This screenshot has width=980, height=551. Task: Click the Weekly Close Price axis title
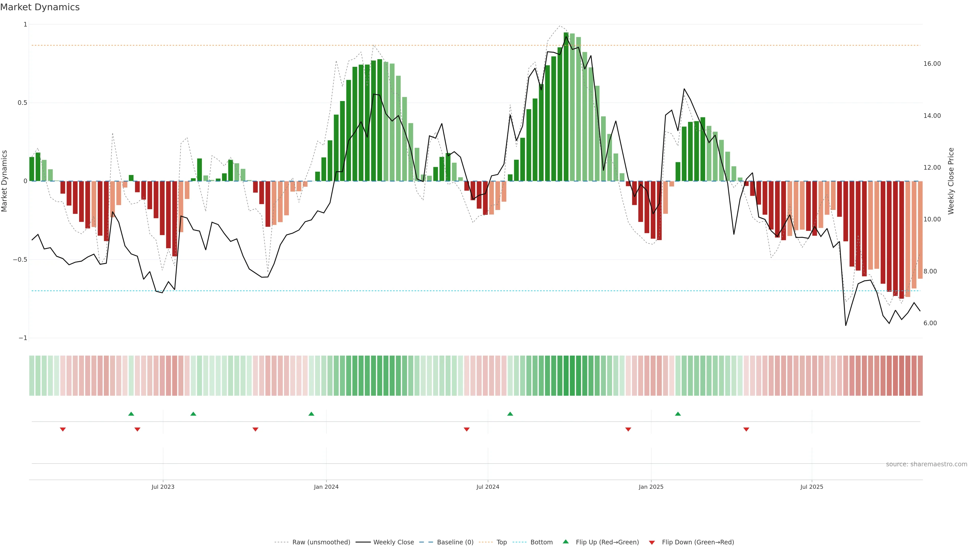(951, 181)
